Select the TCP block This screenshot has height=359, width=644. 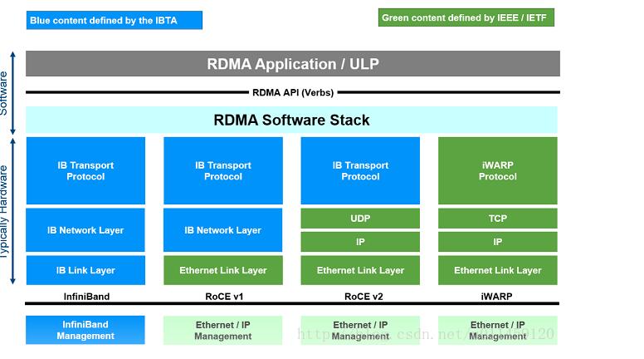pos(498,219)
